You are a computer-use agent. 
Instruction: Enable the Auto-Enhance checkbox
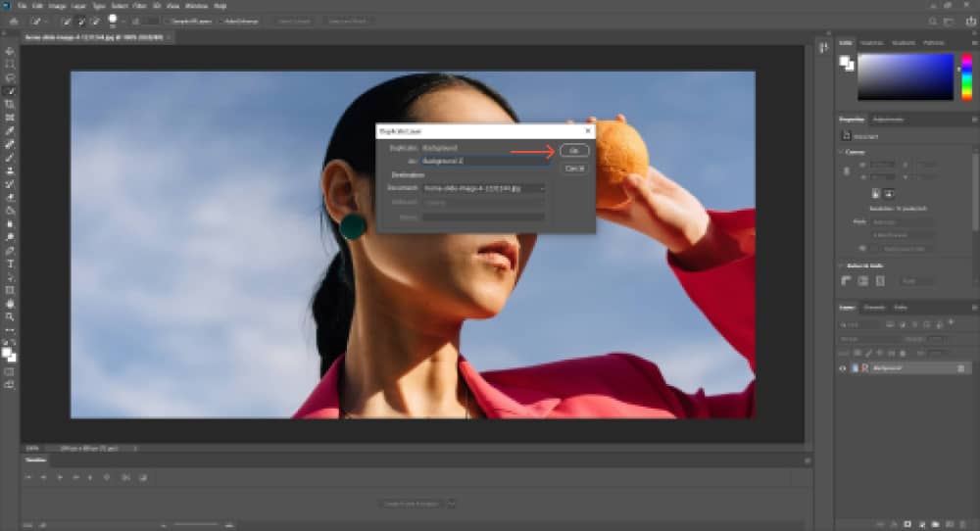pyautogui.click(x=221, y=22)
